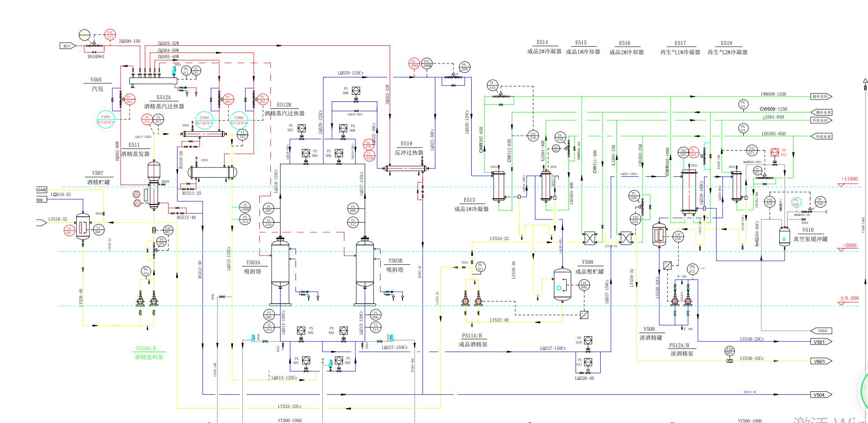
Task: Click the 循环水回 return arrow tag
Action: coord(821,96)
